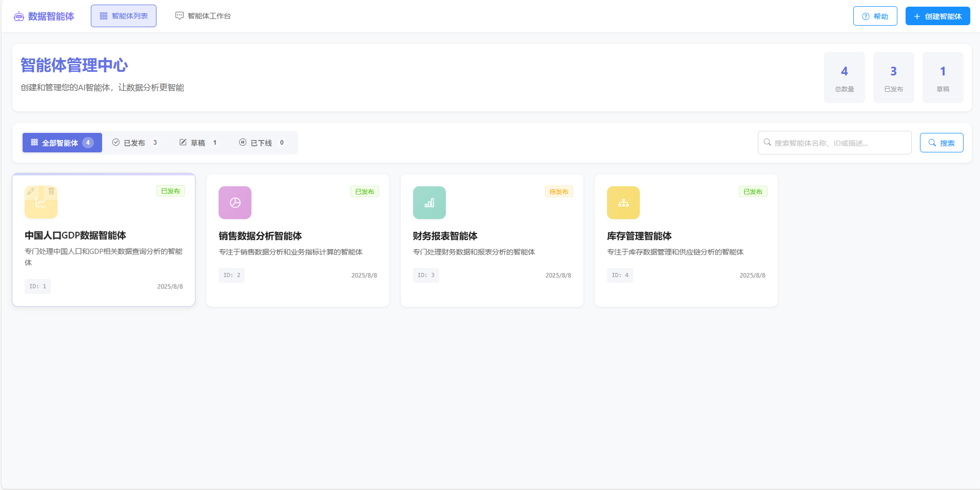Filter by 已发布 agents
980x490 pixels.
pyautogui.click(x=135, y=143)
